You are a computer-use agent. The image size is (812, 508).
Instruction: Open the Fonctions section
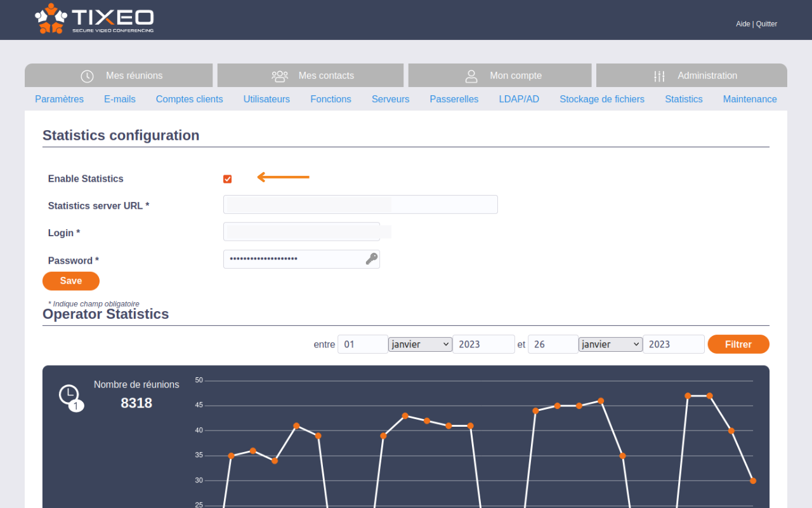(331, 99)
